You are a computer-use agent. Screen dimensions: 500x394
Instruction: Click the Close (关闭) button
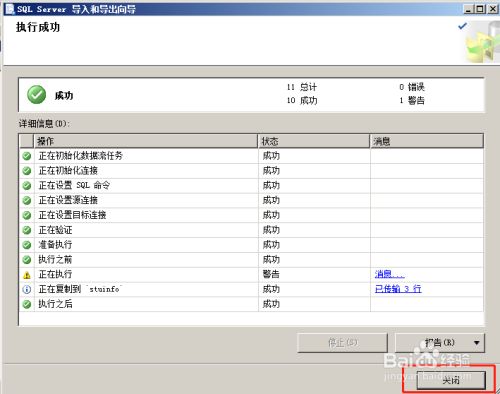point(451,380)
